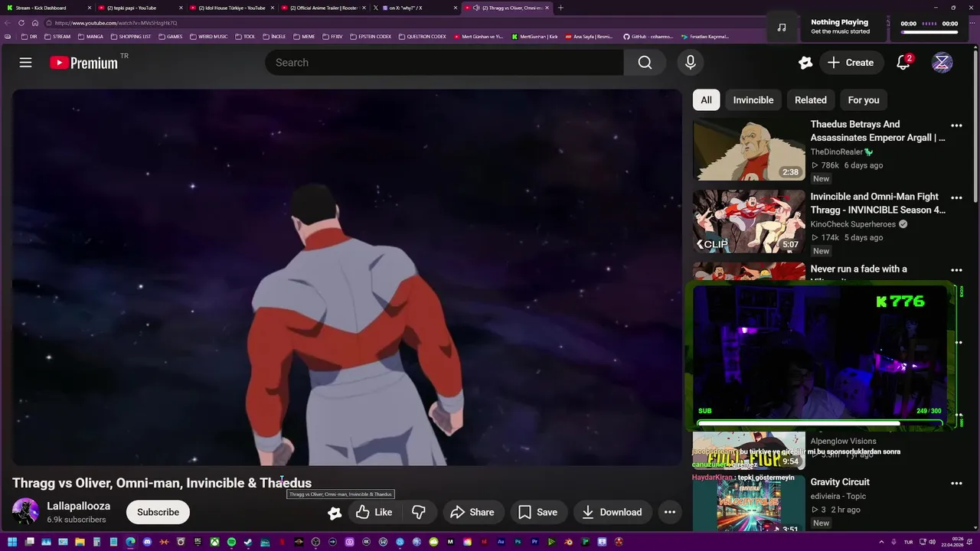The height and width of the screenshot is (551, 980).
Task: Open the MANGA bookmarks folder
Action: pos(91,36)
